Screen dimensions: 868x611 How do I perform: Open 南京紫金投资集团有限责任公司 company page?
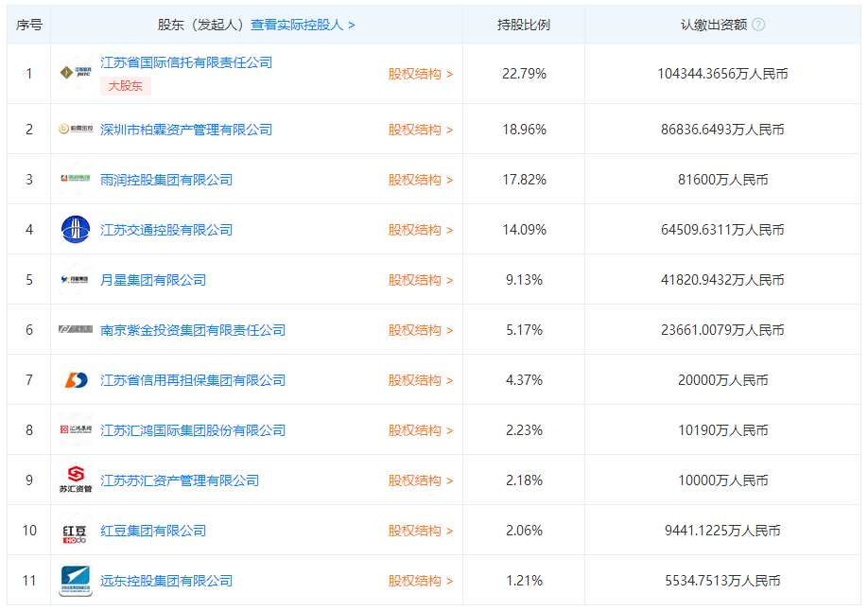point(193,330)
